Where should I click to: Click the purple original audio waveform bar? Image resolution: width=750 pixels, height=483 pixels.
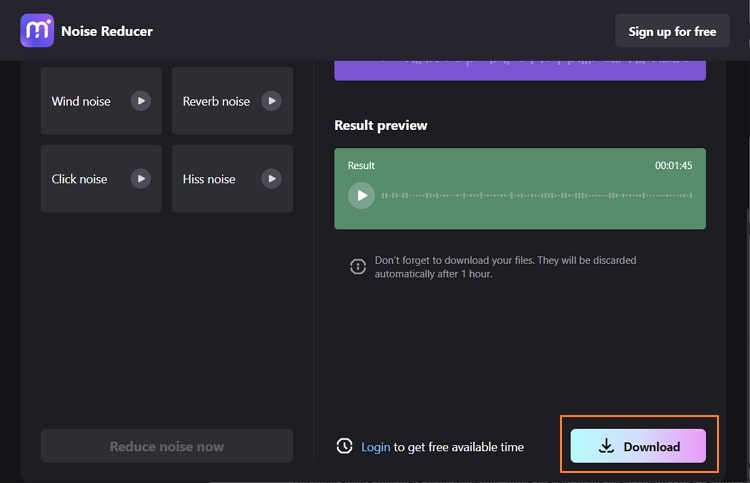click(x=520, y=70)
